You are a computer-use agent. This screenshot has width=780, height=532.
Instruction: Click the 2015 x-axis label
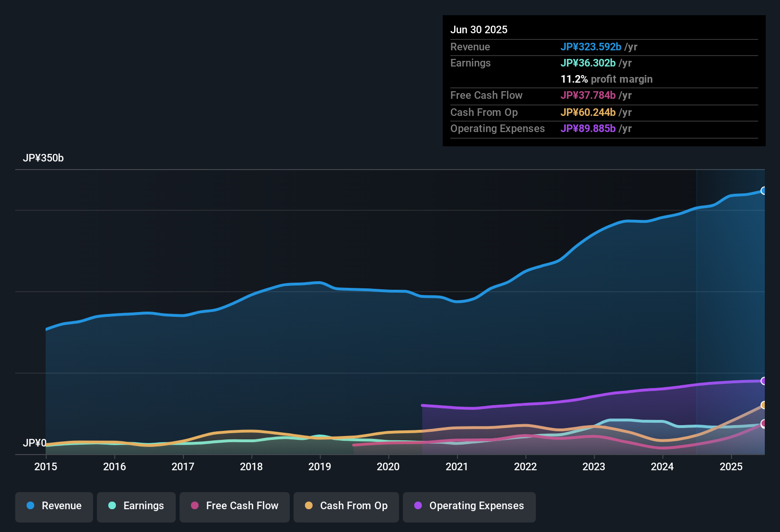pos(46,467)
